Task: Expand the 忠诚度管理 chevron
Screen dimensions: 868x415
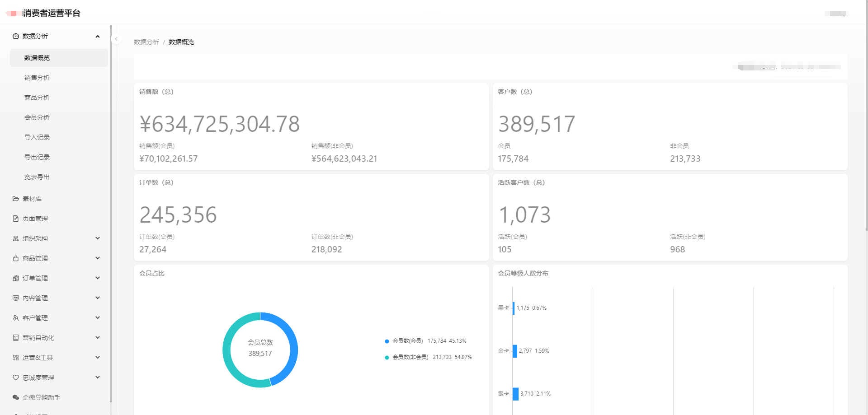Action: tap(98, 378)
